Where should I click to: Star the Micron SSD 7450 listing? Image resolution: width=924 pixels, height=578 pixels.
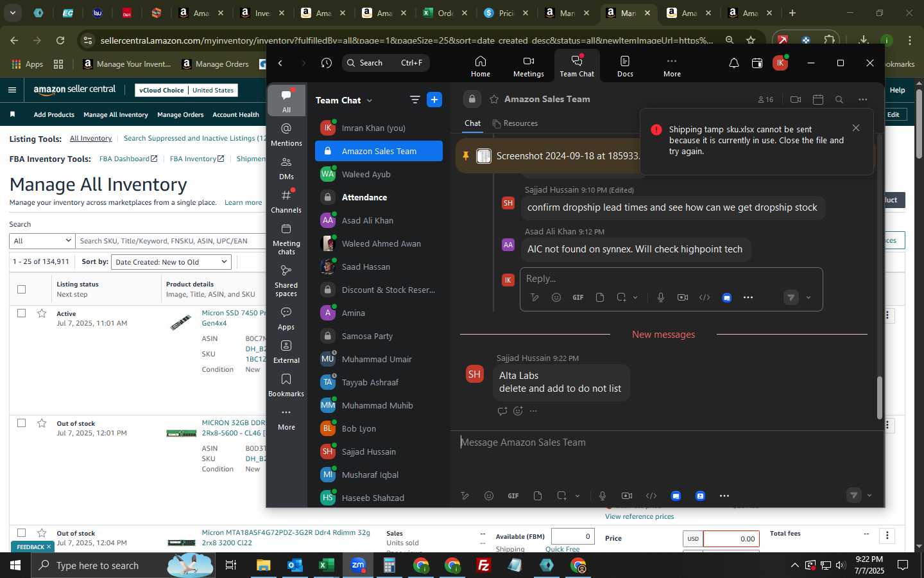point(42,313)
